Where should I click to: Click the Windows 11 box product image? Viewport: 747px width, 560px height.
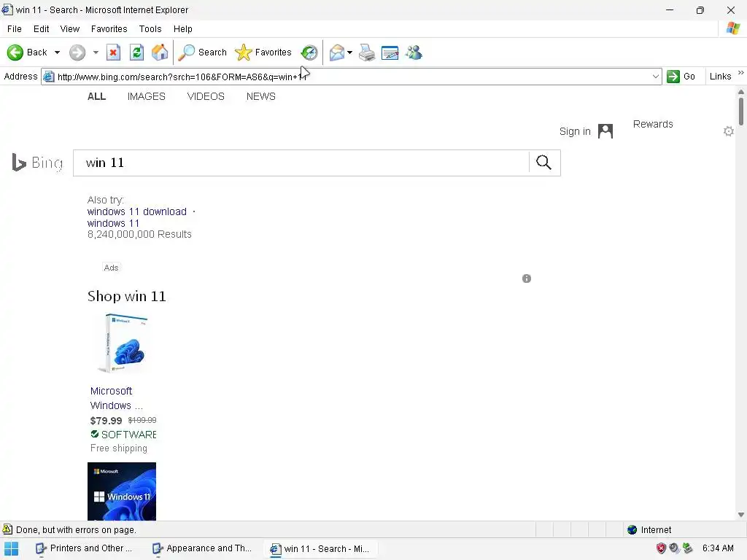(x=123, y=343)
